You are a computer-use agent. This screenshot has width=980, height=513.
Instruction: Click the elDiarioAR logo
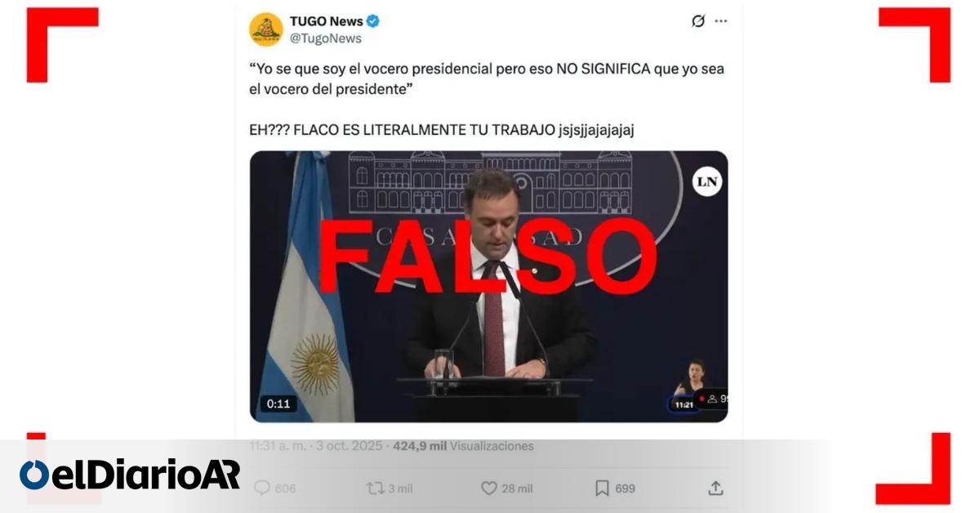131,475
